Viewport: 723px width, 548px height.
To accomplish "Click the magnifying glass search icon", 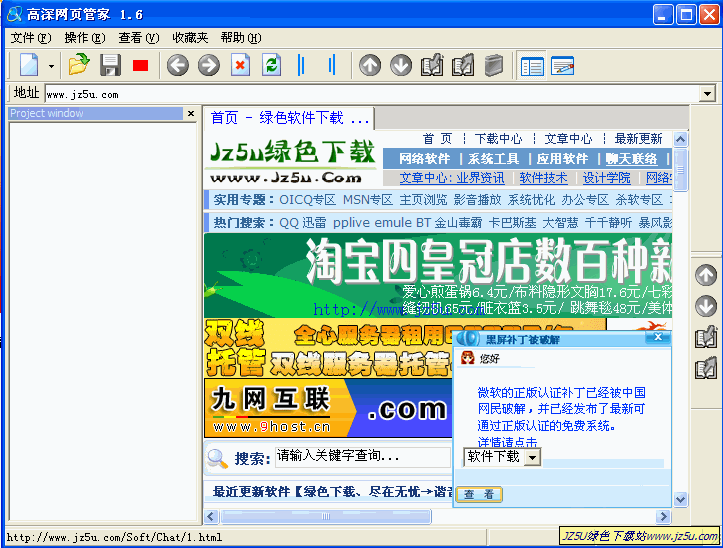I will pyautogui.click(x=217, y=459).
